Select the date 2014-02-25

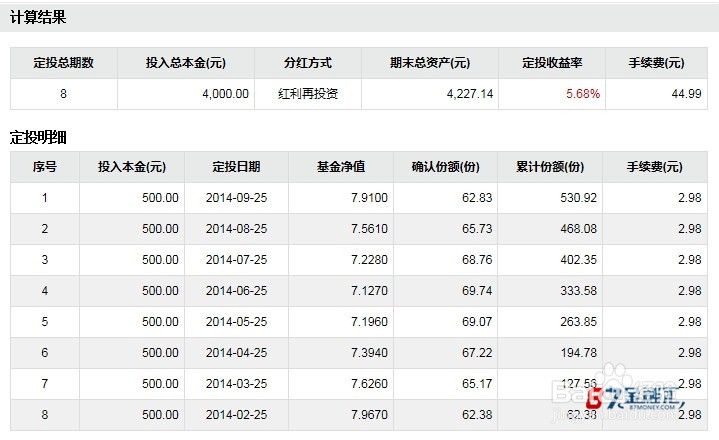[237, 415]
